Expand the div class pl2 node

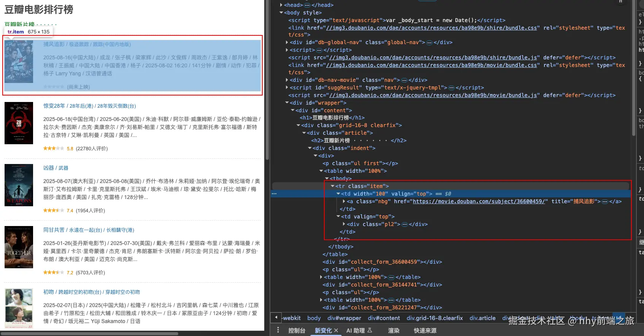click(344, 224)
